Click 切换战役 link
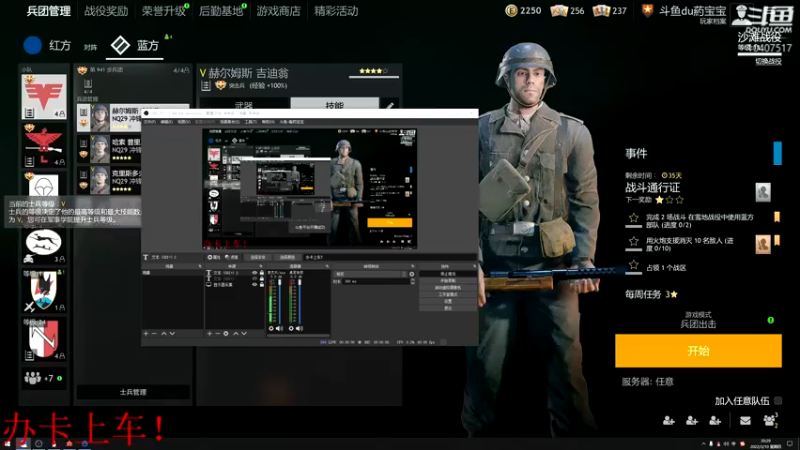 point(768,62)
